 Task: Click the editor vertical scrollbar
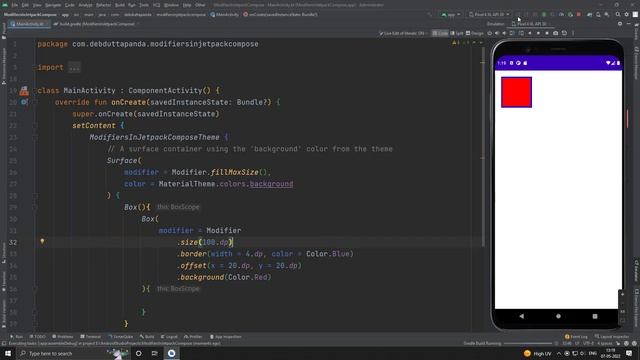coord(483,147)
